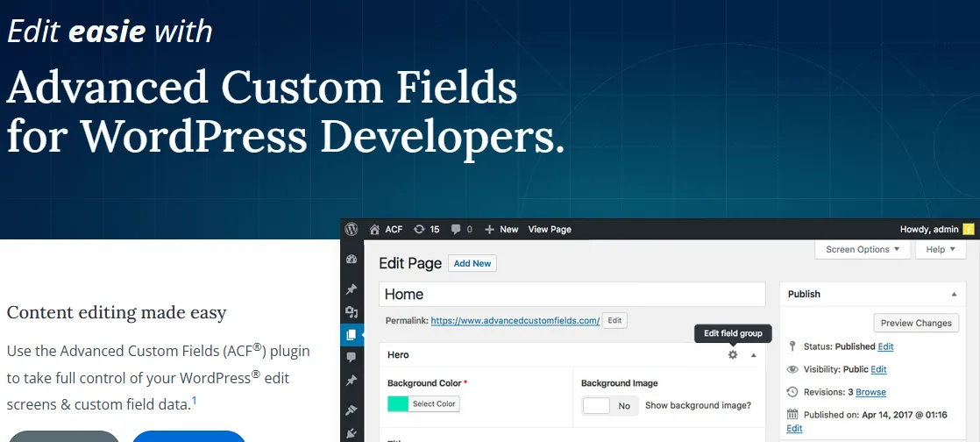
Task: Click the Edit button beside Permalink
Action: pos(614,320)
